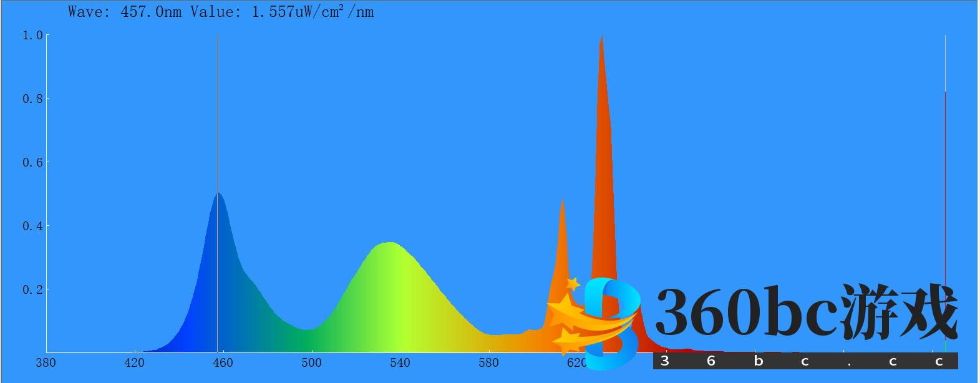Click the 380 x-axis label

[x=46, y=363]
